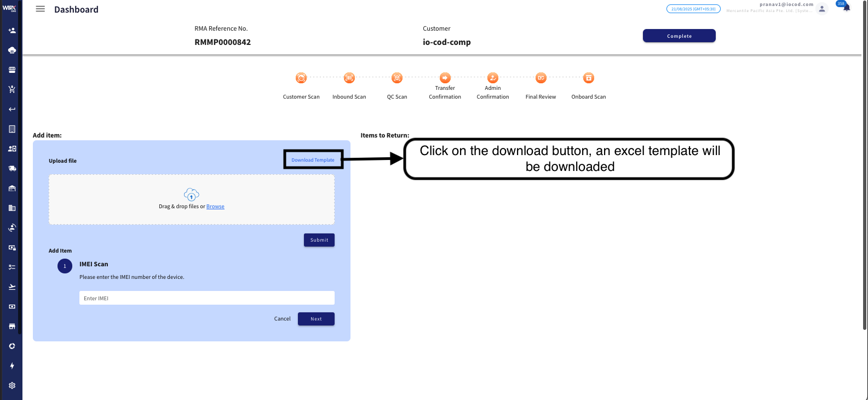Click the settings gear icon in sidebar
The width and height of the screenshot is (868, 400).
(x=12, y=386)
